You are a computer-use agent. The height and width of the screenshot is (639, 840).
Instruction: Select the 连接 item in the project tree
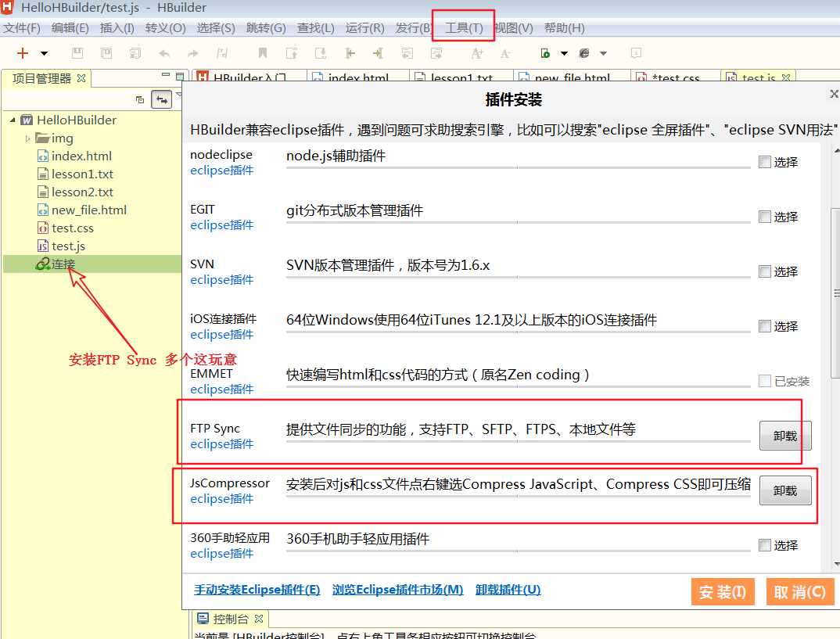63,264
